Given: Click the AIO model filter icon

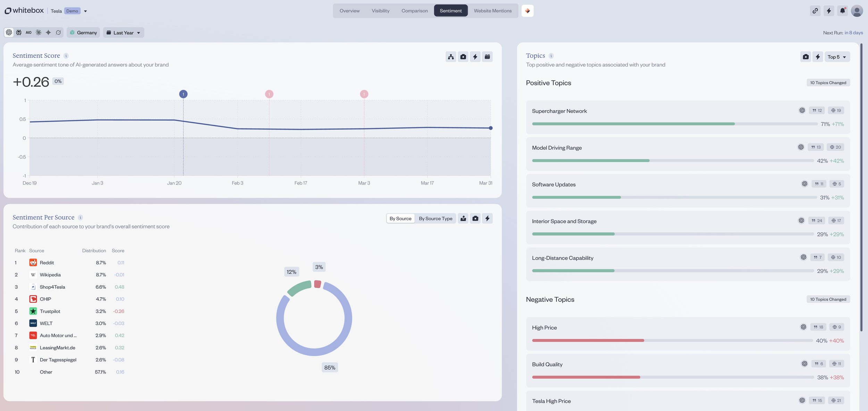Looking at the screenshot, I should point(28,32).
